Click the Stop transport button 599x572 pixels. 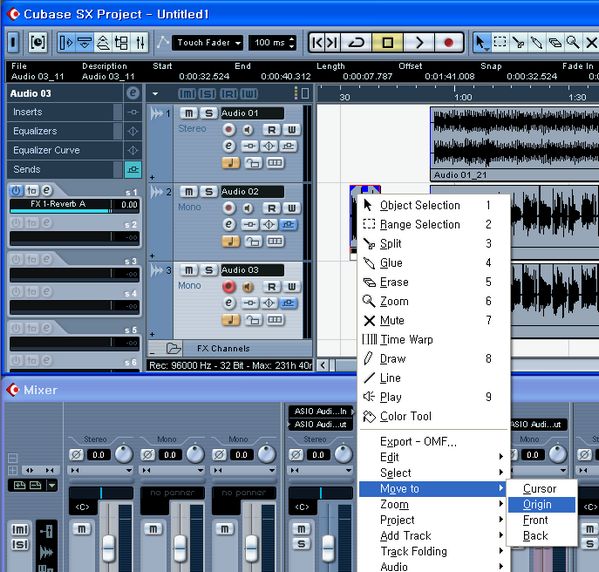pyautogui.click(x=387, y=42)
